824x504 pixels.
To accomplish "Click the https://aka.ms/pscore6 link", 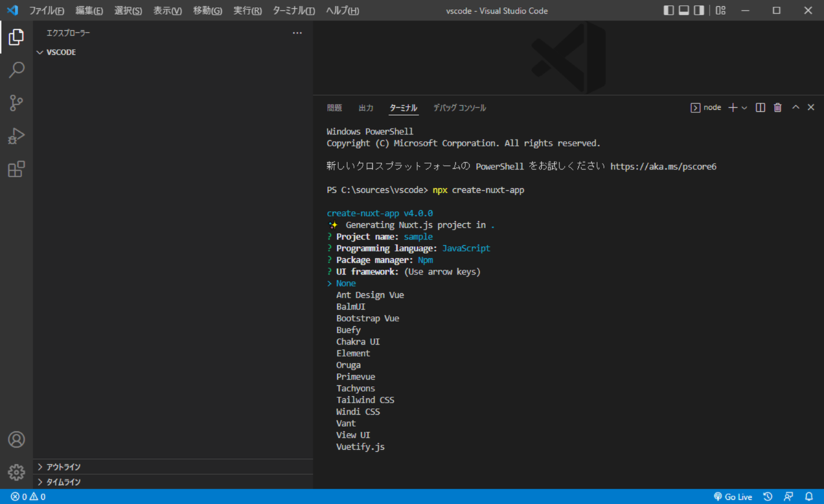I will click(663, 166).
